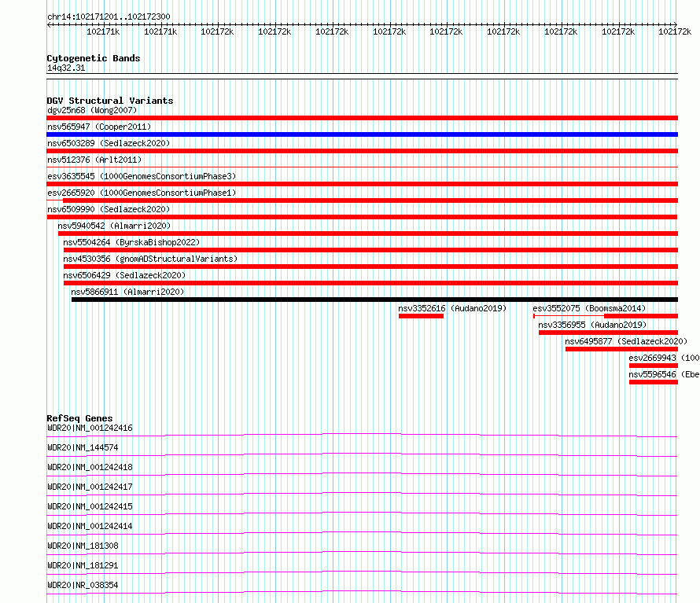Click the red bar under nsv6495877
This screenshot has width=700, height=603.
coord(621,349)
